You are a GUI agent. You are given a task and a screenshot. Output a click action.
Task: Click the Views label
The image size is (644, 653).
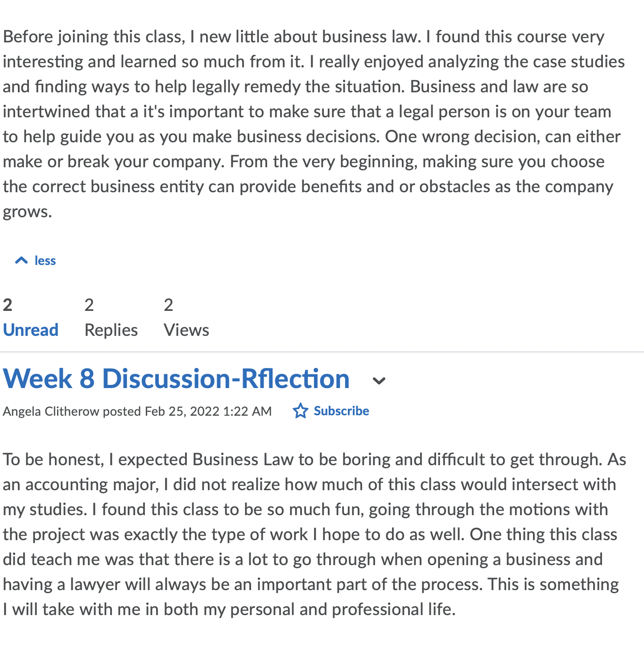[186, 330]
